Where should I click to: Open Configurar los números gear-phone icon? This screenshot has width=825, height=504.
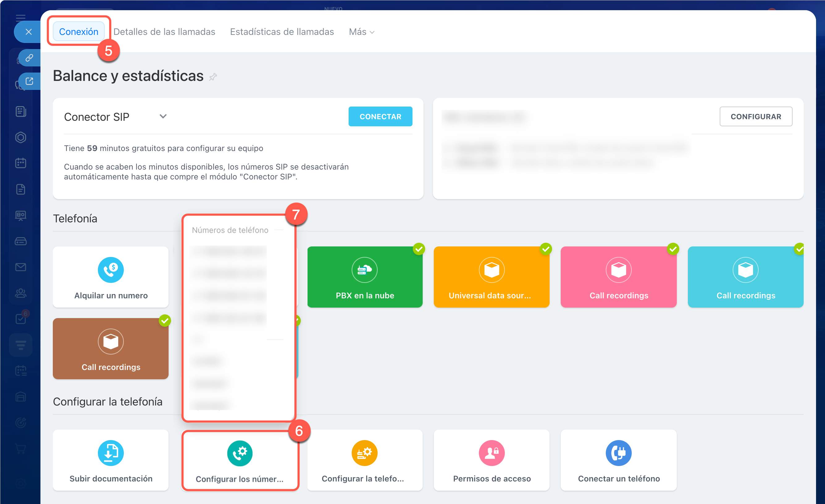point(240,453)
